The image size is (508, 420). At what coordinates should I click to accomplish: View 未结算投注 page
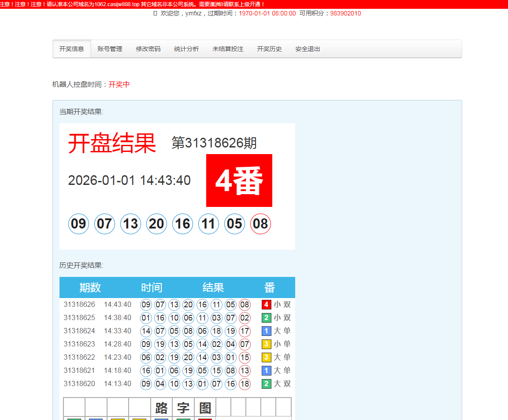click(x=228, y=49)
